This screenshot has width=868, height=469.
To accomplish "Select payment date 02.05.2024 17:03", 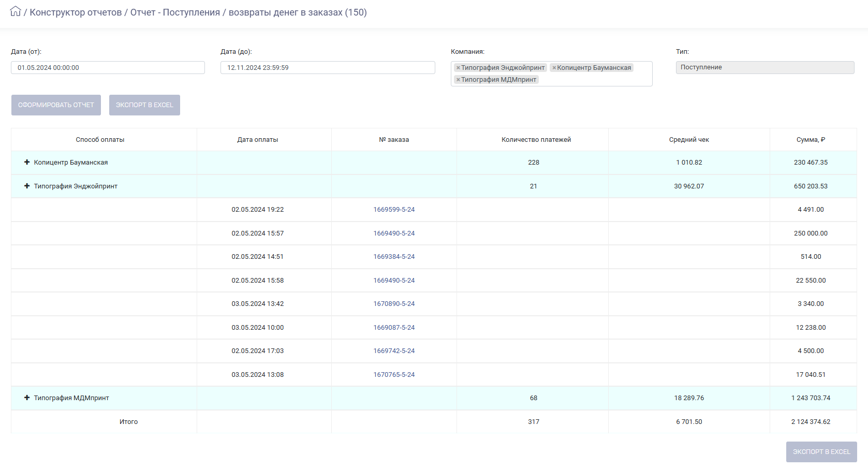I will pos(258,351).
